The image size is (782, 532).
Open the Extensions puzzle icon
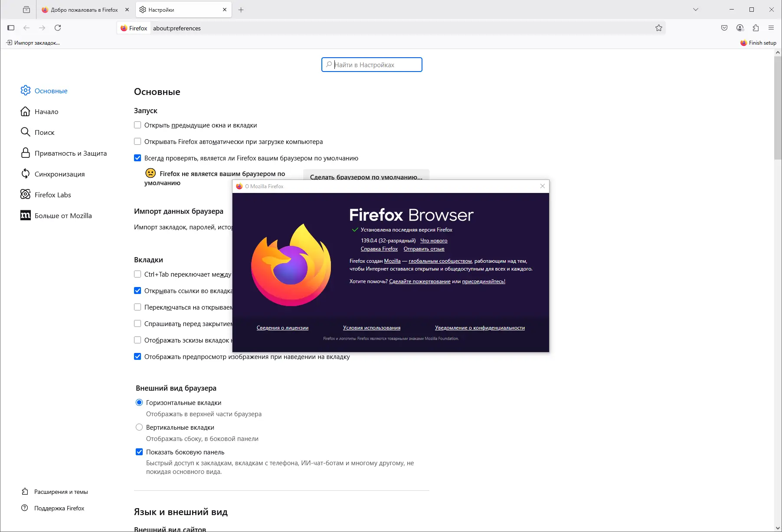pyautogui.click(x=756, y=28)
